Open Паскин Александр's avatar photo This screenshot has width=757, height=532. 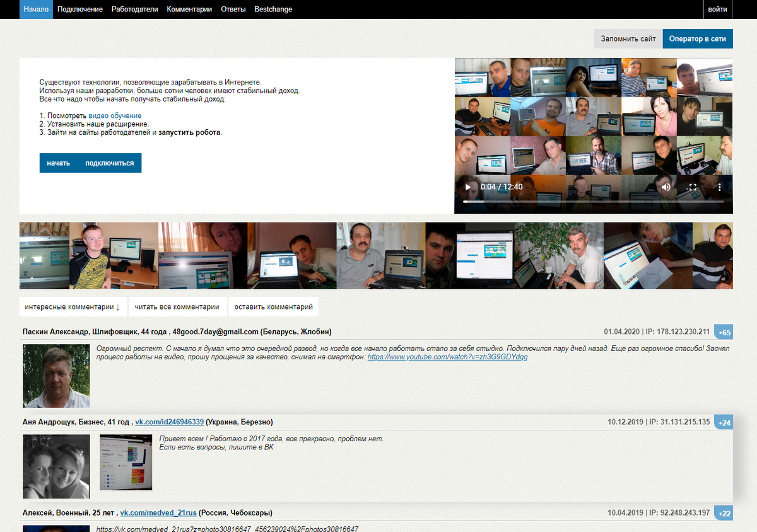point(56,376)
